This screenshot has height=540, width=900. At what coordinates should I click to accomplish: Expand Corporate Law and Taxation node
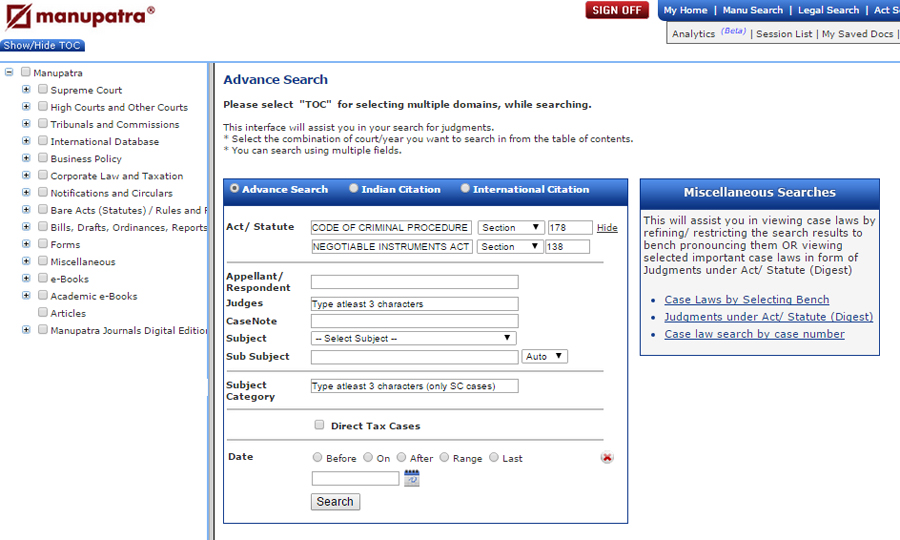pyautogui.click(x=26, y=175)
